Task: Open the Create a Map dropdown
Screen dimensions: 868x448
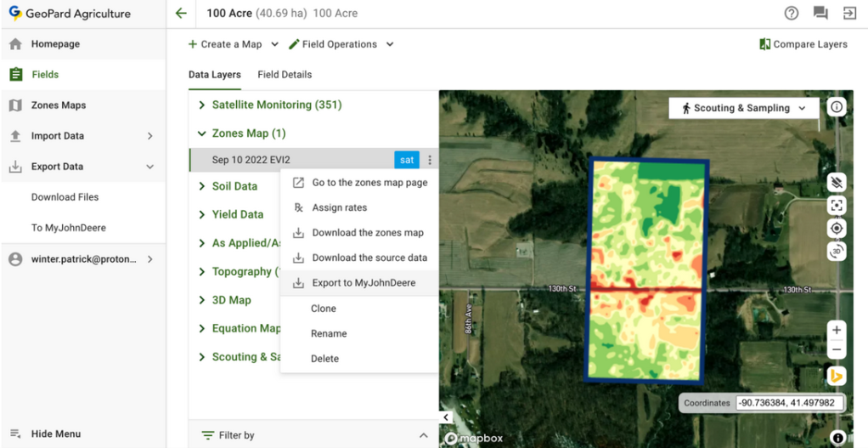Action: coord(235,44)
